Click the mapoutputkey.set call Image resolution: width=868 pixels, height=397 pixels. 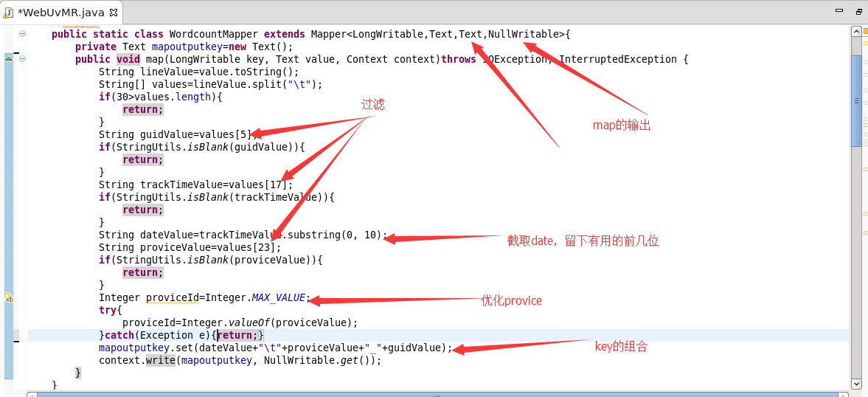click(276, 348)
